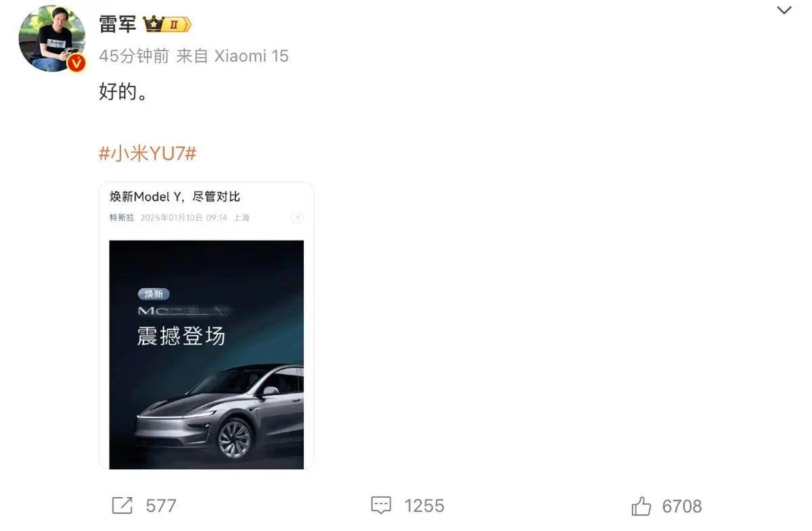Click the 特斯拉 author name in image
The image size is (812, 531).
[x=122, y=218]
